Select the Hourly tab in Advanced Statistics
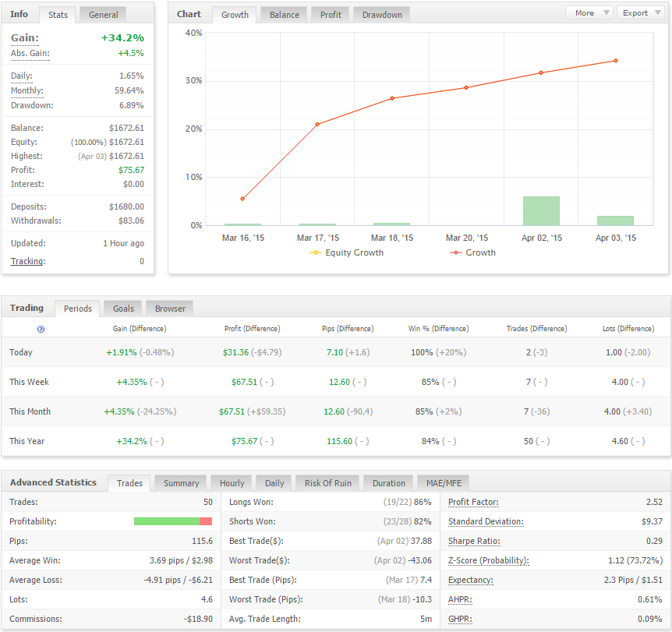 pos(232,483)
